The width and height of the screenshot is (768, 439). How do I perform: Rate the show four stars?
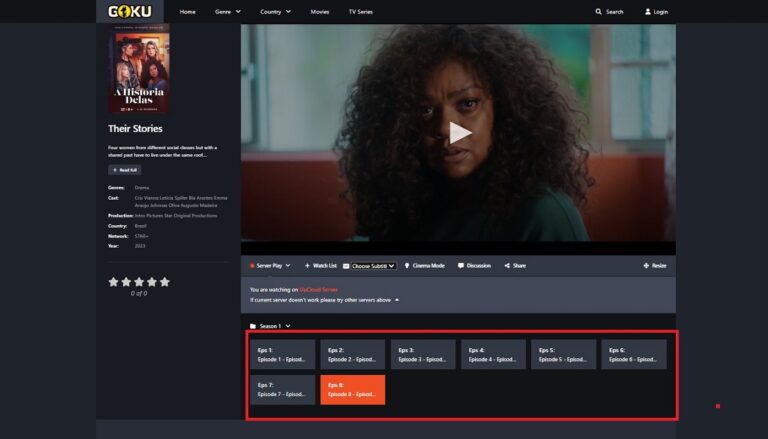click(x=152, y=282)
